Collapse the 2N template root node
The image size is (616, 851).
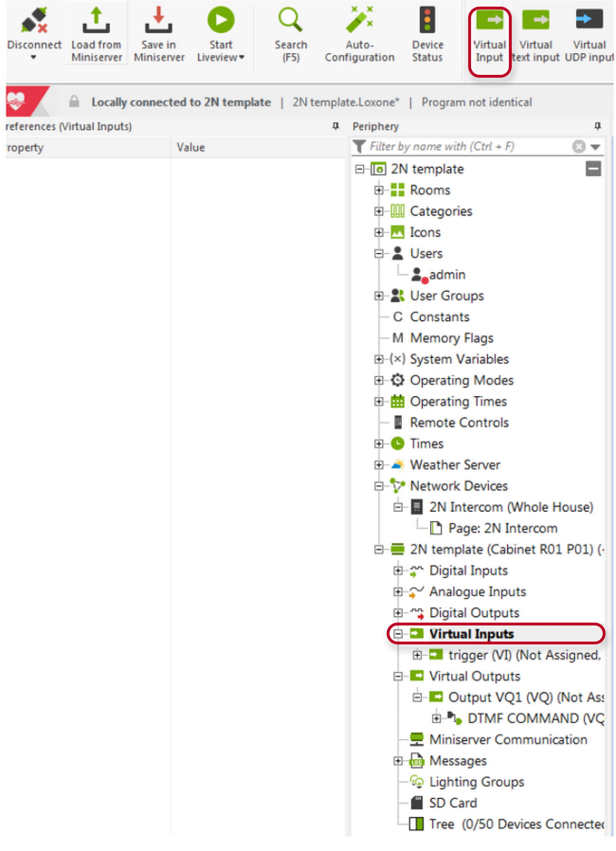point(359,169)
